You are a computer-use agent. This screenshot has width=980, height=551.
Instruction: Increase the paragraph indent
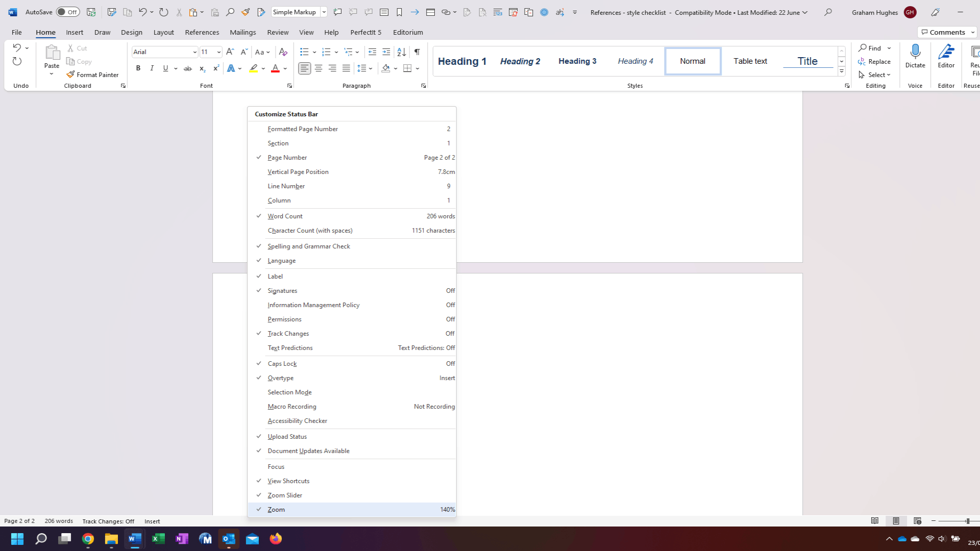tap(386, 52)
